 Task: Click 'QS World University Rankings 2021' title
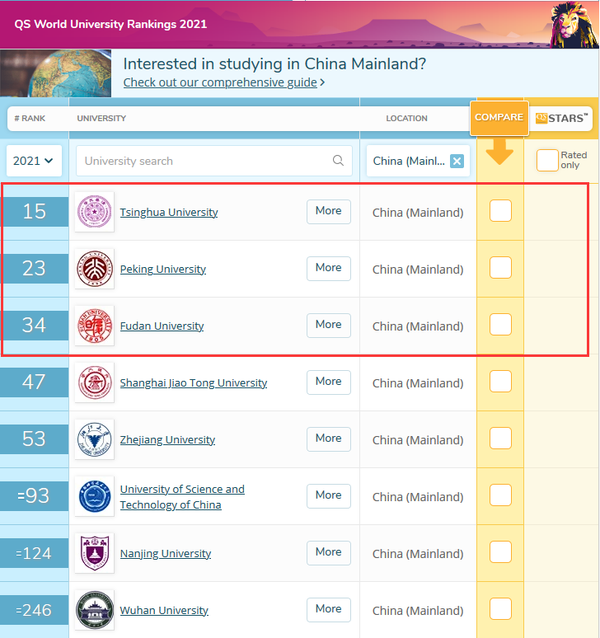pyautogui.click(x=111, y=24)
